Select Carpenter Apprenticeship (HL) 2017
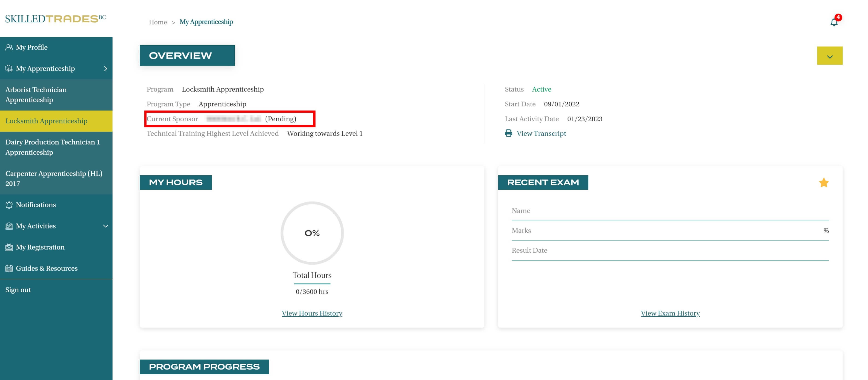The image size is (868, 380). [x=54, y=178]
